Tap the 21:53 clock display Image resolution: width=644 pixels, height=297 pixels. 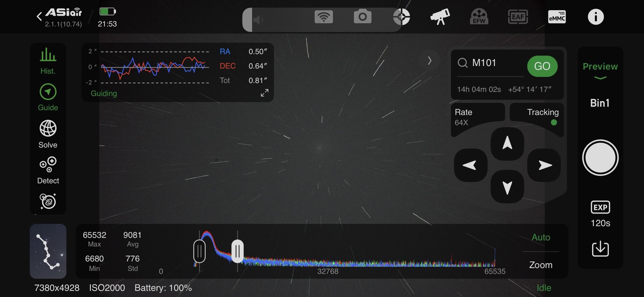107,24
